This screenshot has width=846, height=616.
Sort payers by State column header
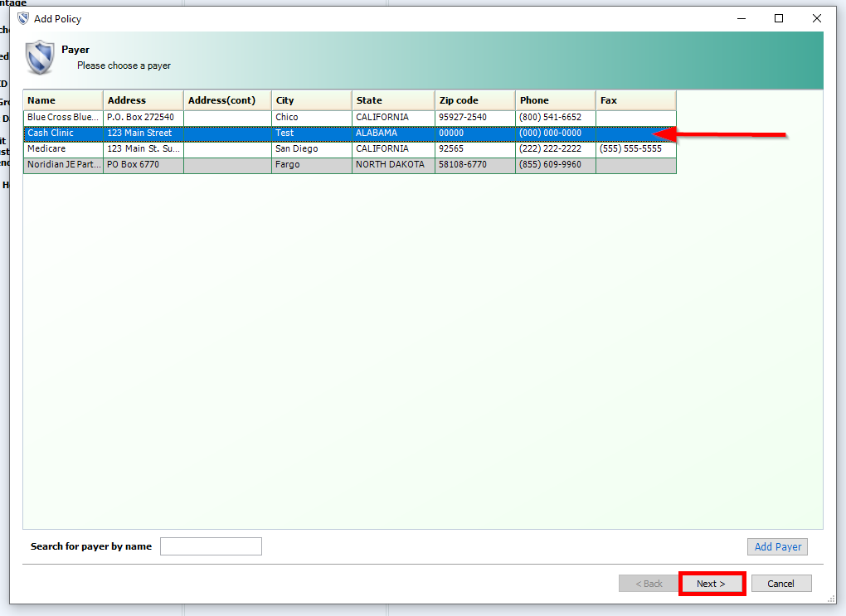[x=392, y=100]
